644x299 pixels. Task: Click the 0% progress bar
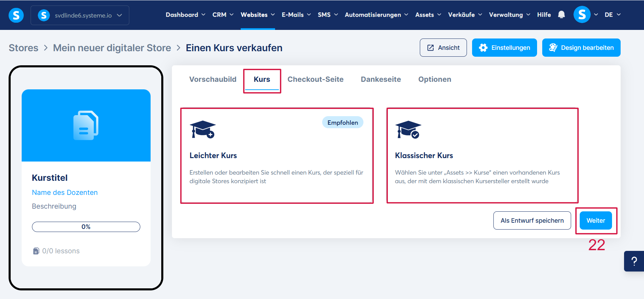point(86,227)
